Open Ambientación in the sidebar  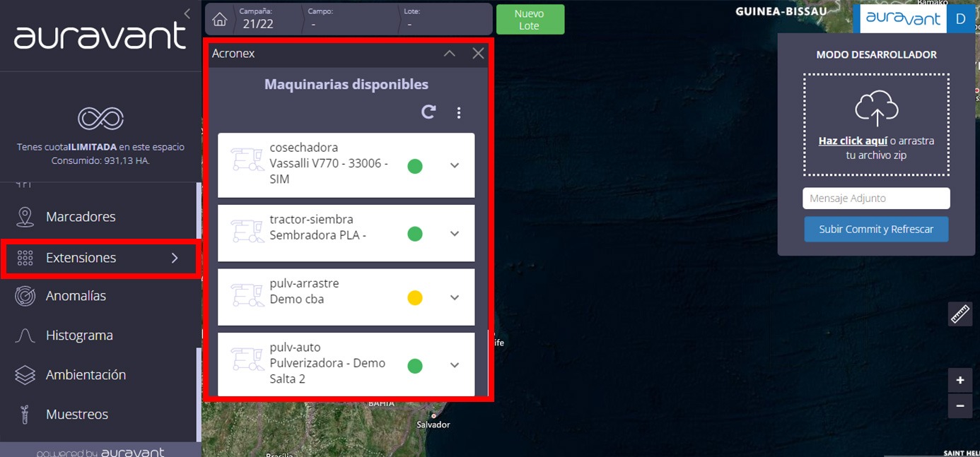[x=99, y=375]
